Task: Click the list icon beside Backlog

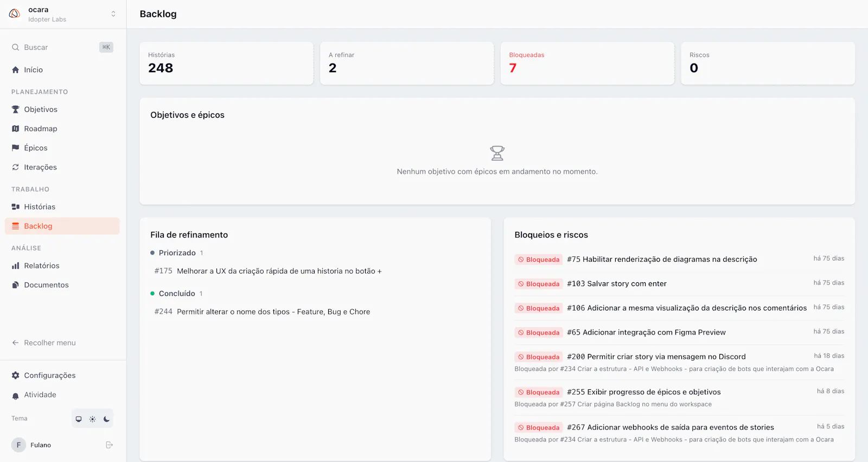Action: [x=15, y=226]
